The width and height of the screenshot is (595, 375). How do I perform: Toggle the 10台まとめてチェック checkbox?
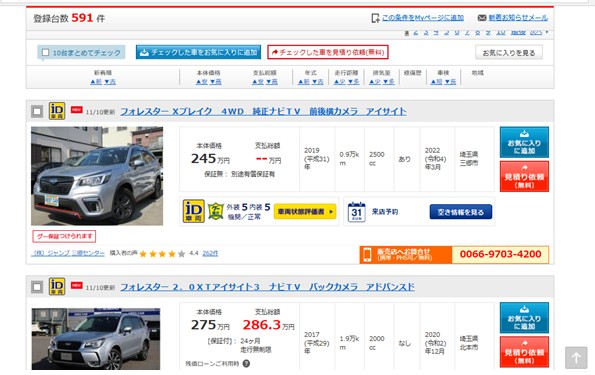click(x=46, y=52)
